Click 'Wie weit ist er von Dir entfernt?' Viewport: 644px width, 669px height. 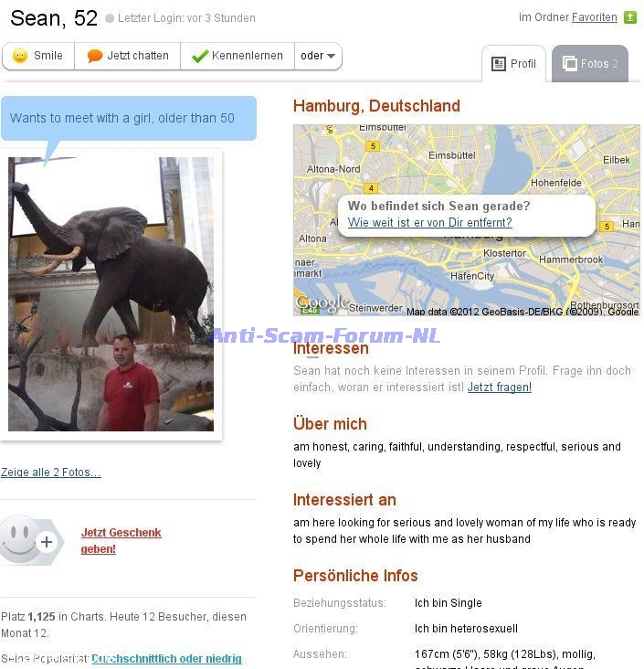tap(429, 223)
